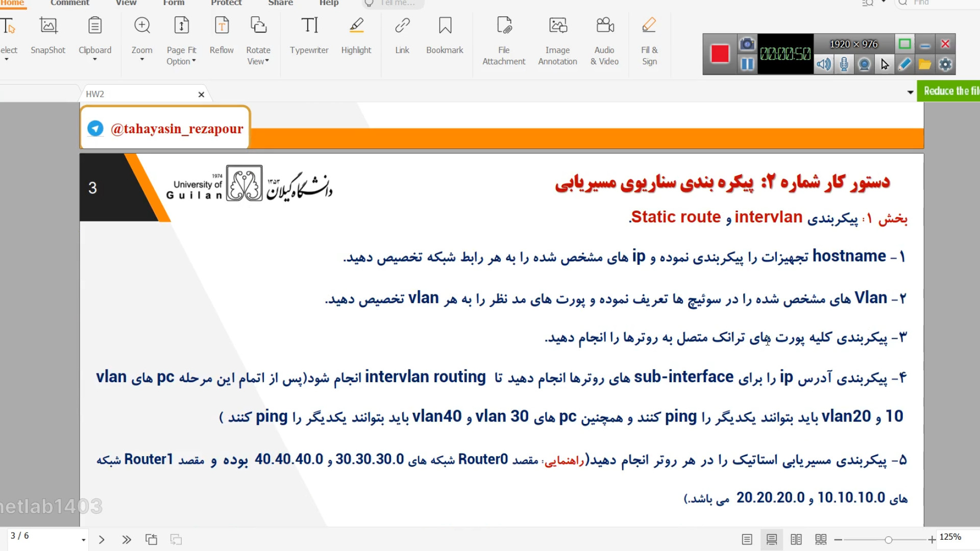Viewport: 980px width, 551px height.
Task: Adjust the zoom slider handle
Action: pos(889,540)
